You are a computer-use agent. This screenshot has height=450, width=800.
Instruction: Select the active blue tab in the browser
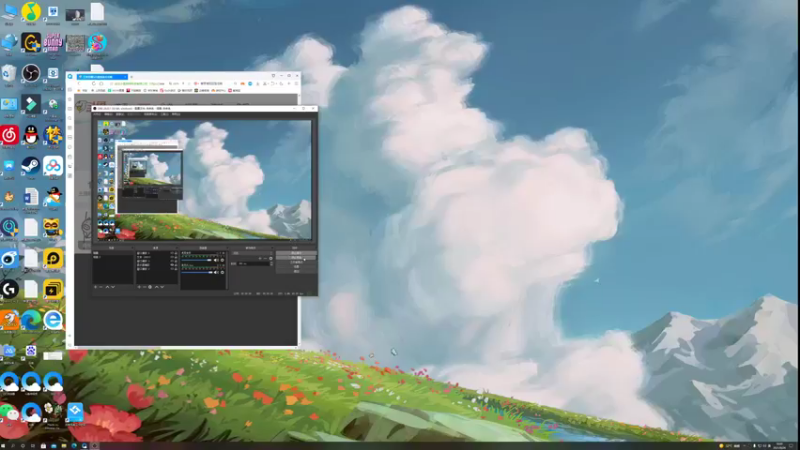pyautogui.click(x=102, y=77)
